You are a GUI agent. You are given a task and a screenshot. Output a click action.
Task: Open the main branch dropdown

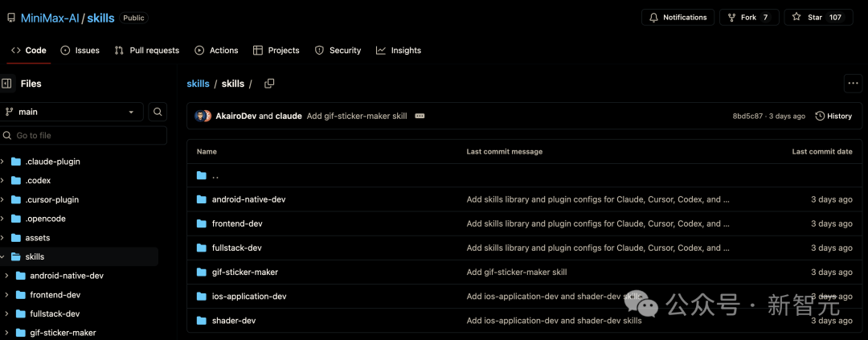tap(72, 112)
